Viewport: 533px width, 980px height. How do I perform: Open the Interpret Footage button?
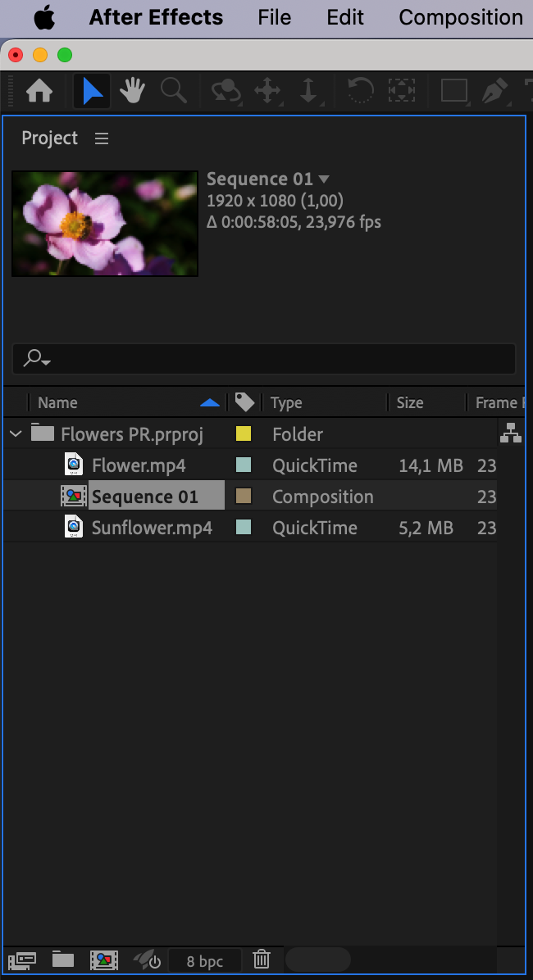tap(21, 960)
